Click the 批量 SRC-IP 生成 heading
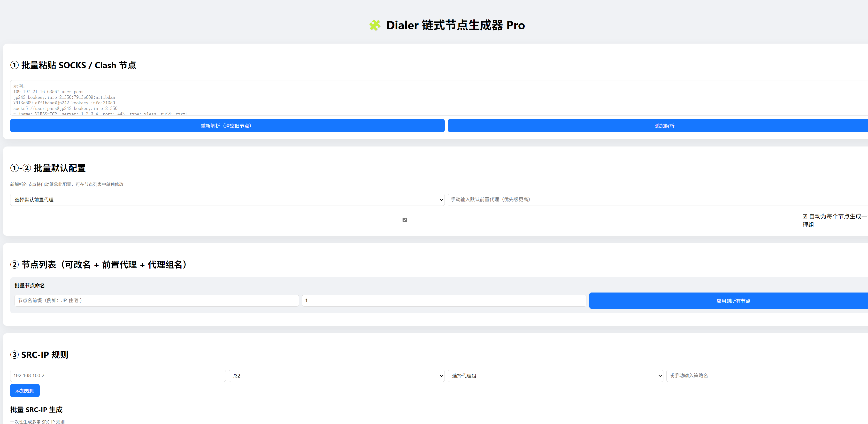 click(36, 409)
